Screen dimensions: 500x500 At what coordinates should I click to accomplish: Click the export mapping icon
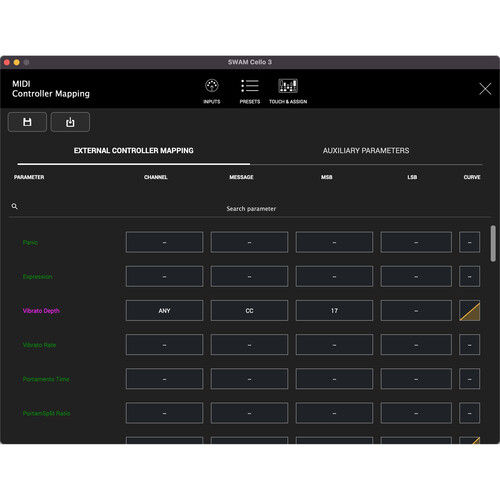70,122
